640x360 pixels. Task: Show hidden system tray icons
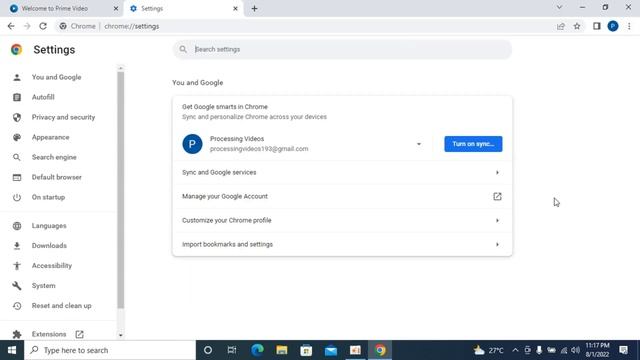[x=515, y=350]
